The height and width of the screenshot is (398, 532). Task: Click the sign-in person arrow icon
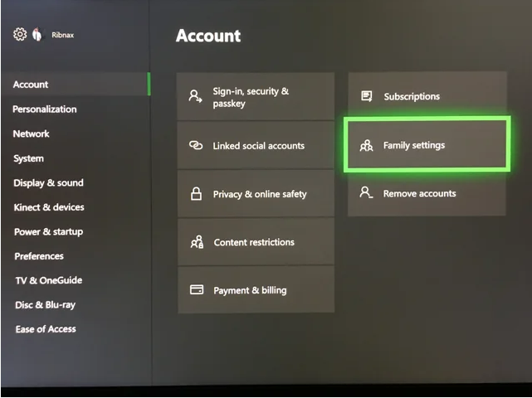(195, 96)
